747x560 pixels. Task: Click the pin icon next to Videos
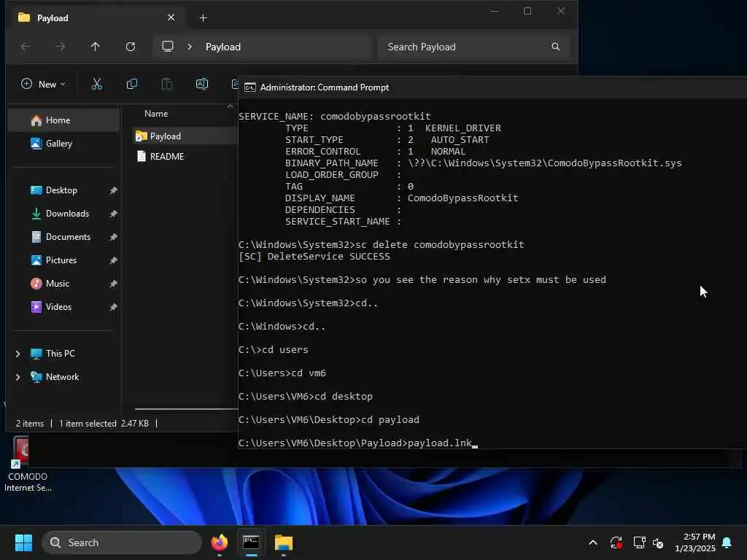coord(113,307)
